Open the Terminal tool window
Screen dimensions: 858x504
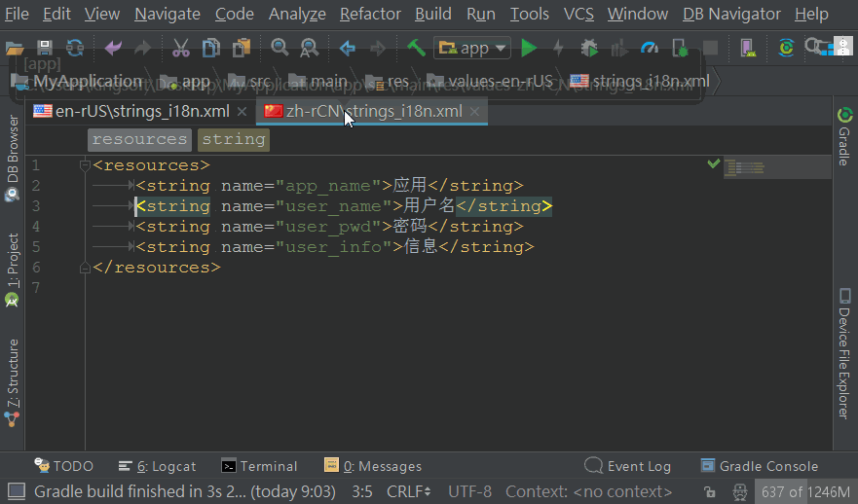pyautogui.click(x=259, y=466)
